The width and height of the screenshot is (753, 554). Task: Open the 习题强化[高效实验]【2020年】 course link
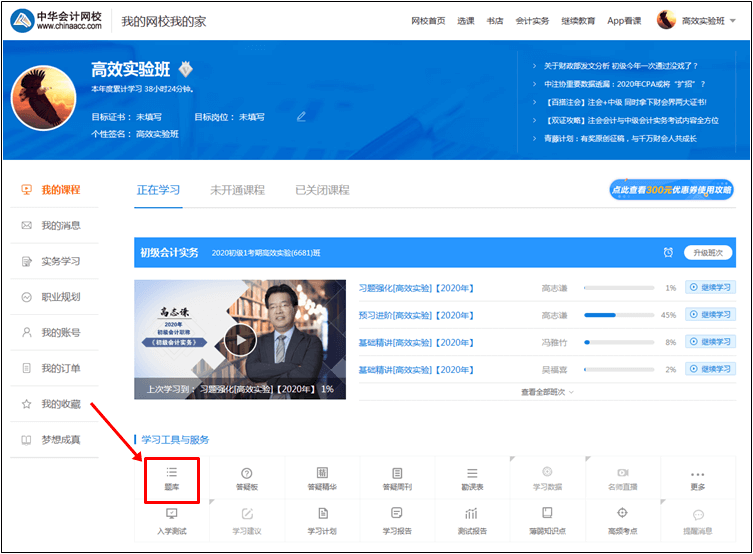pyautogui.click(x=416, y=288)
